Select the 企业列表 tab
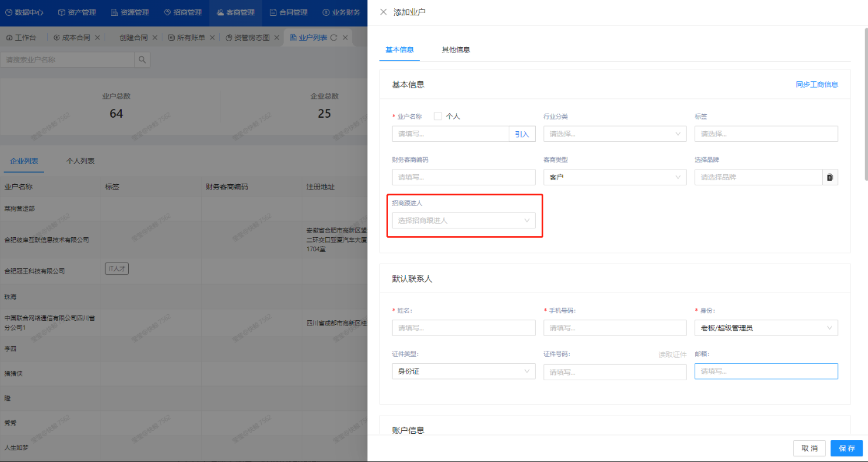The height and width of the screenshot is (462, 868). point(24,161)
